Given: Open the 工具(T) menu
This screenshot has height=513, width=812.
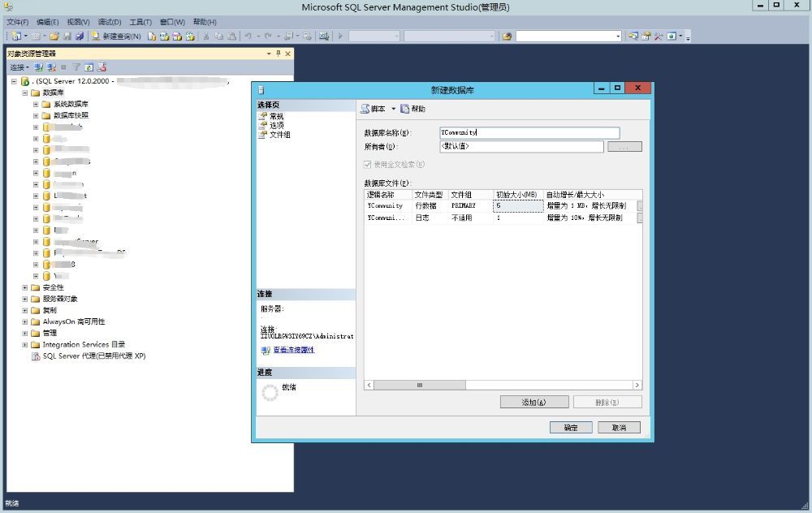Looking at the screenshot, I should [x=140, y=22].
